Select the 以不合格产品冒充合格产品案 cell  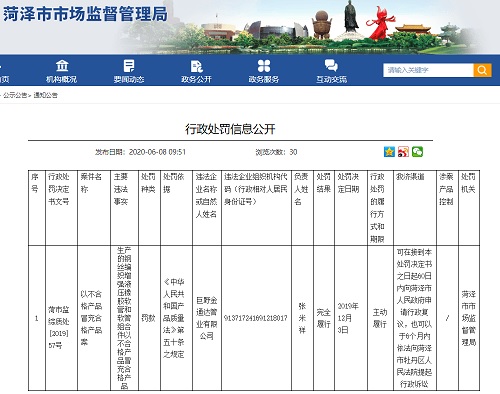[94, 318]
